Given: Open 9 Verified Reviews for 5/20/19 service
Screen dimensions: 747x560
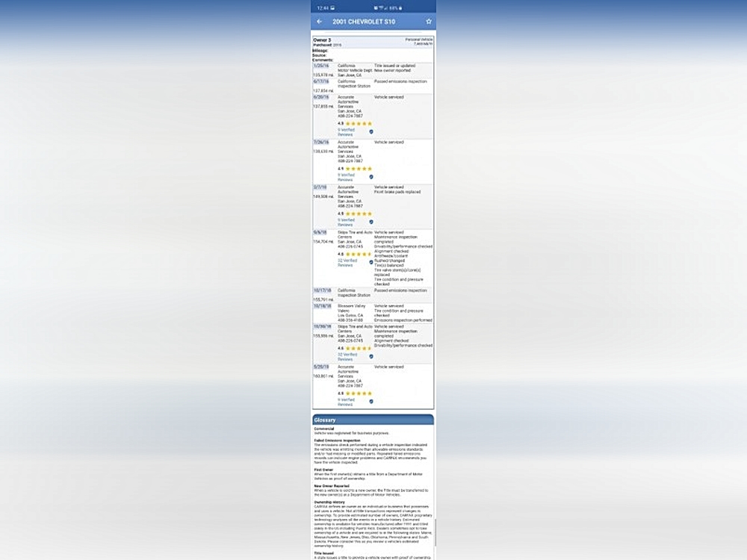Looking at the screenshot, I should [346, 402].
